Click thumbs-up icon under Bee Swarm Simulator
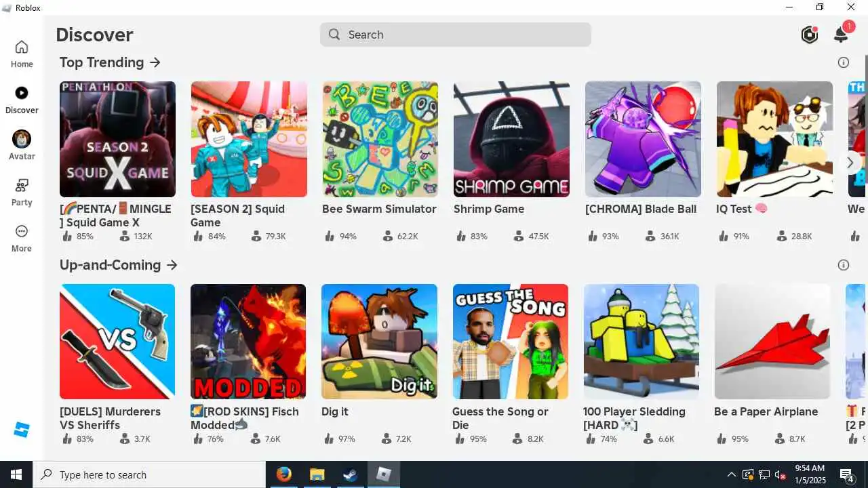The height and width of the screenshot is (488, 868). 330,236
